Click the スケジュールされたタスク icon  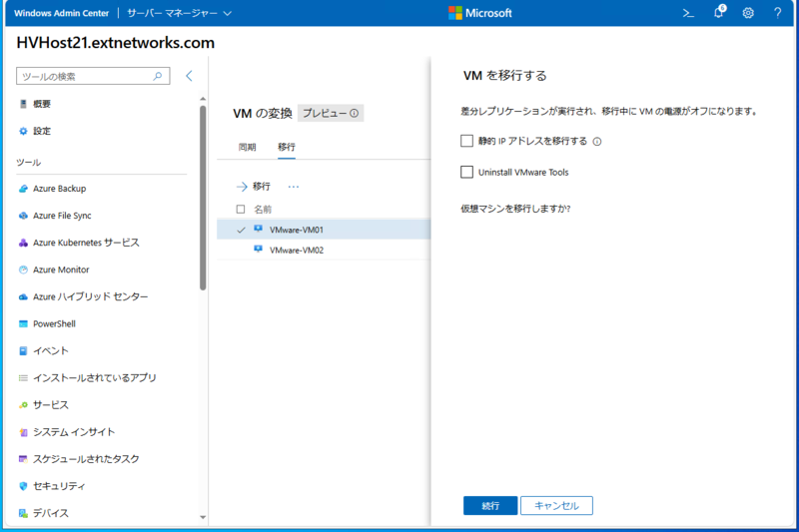coord(23,459)
